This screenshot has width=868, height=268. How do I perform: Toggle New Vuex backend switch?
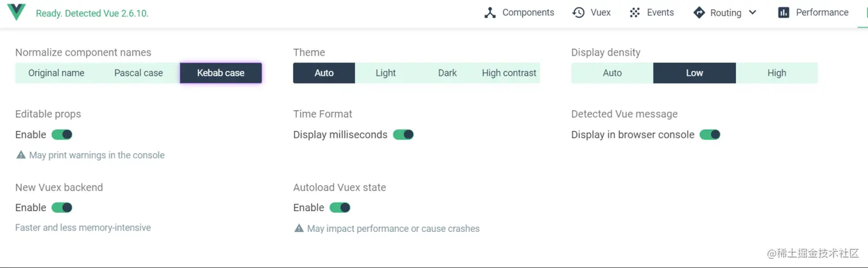[62, 208]
